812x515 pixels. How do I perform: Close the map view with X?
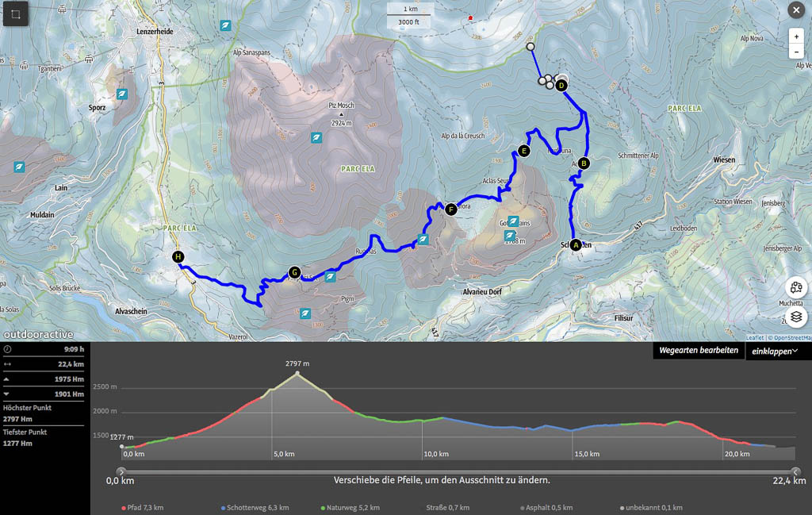click(x=796, y=10)
